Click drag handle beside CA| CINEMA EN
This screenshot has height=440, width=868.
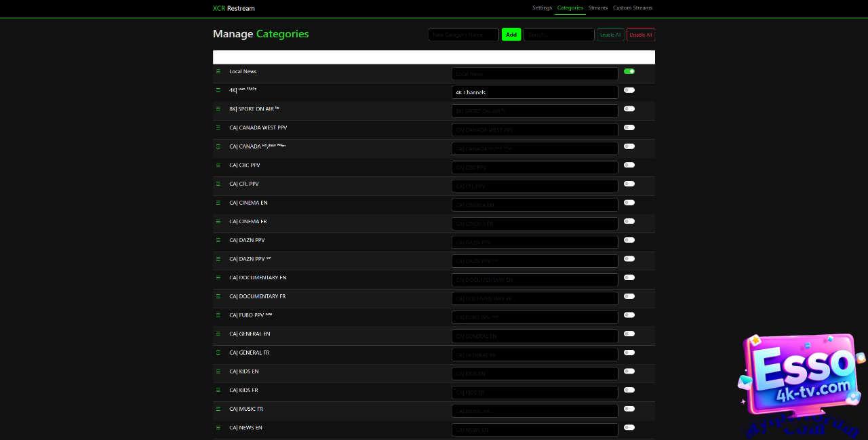point(218,203)
